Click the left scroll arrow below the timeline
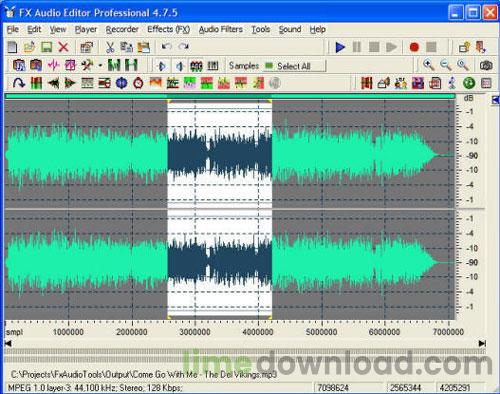The width and height of the screenshot is (500, 394). [8, 344]
